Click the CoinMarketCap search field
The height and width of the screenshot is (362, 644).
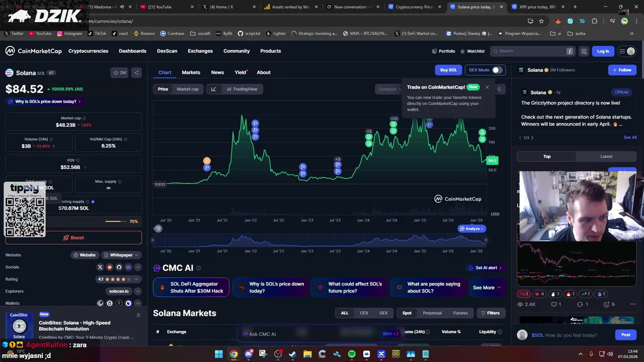[532, 51]
